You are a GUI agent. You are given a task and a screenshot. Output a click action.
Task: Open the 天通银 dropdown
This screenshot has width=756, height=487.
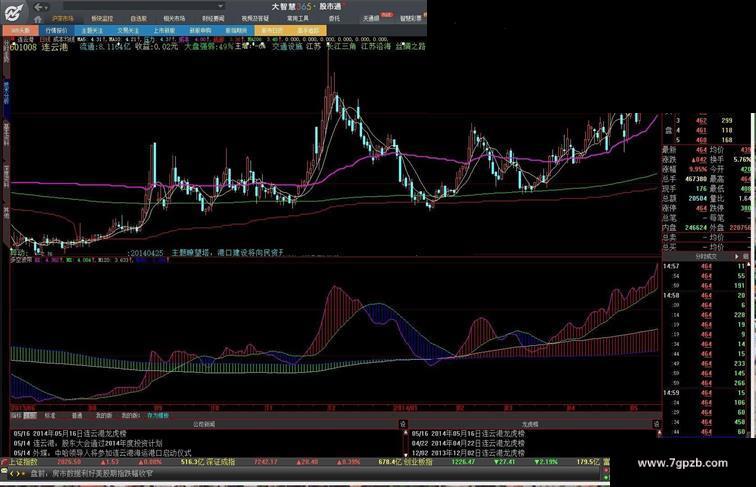click(x=373, y=18)
